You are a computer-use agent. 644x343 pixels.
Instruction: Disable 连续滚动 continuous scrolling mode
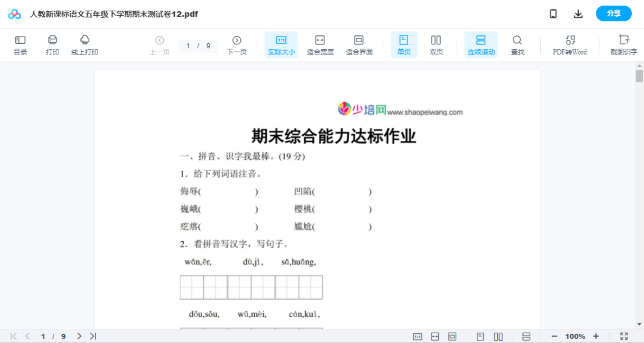coord(481,45)
